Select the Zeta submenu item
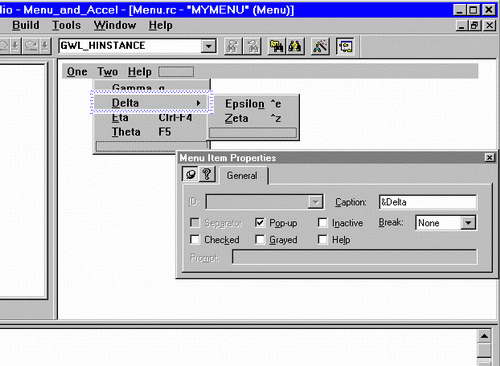 coord(253,118)
